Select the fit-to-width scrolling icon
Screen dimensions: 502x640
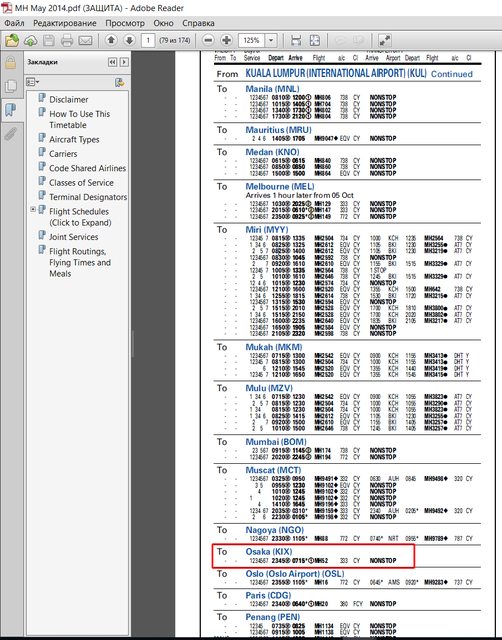(x=296, y=40)
